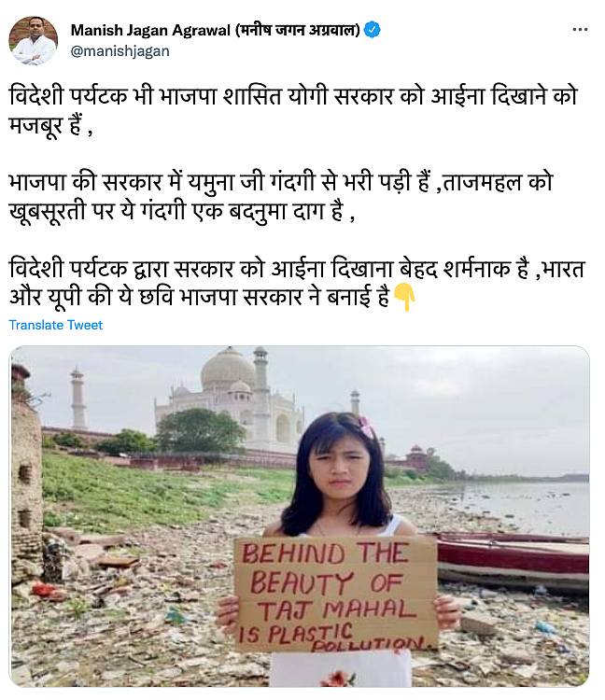Viewport: 605px width, 700px height.
Task: Click the pointing-down hand emoji
Action: (x=404, y=297)
